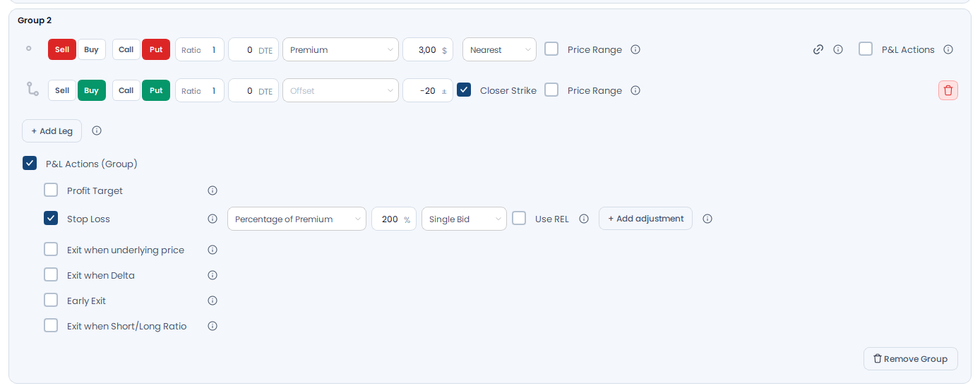Click info icon after Add adjustment button

tap(707, 219)
